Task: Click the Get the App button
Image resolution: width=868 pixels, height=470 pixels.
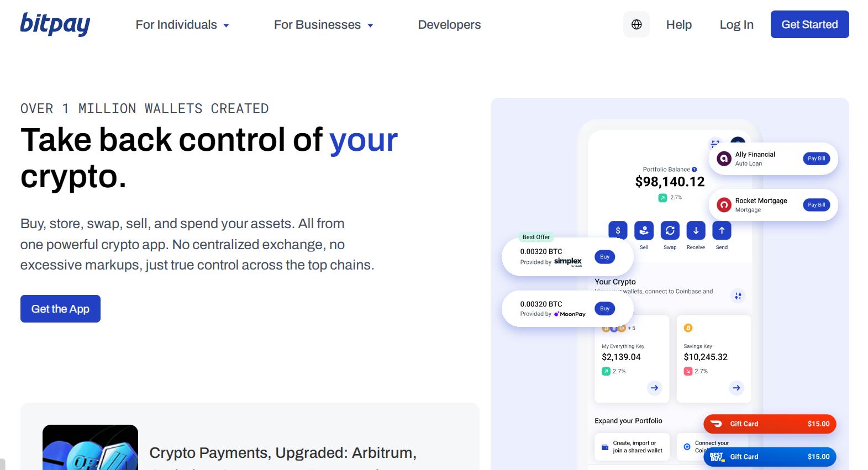Action: (60, 309)
